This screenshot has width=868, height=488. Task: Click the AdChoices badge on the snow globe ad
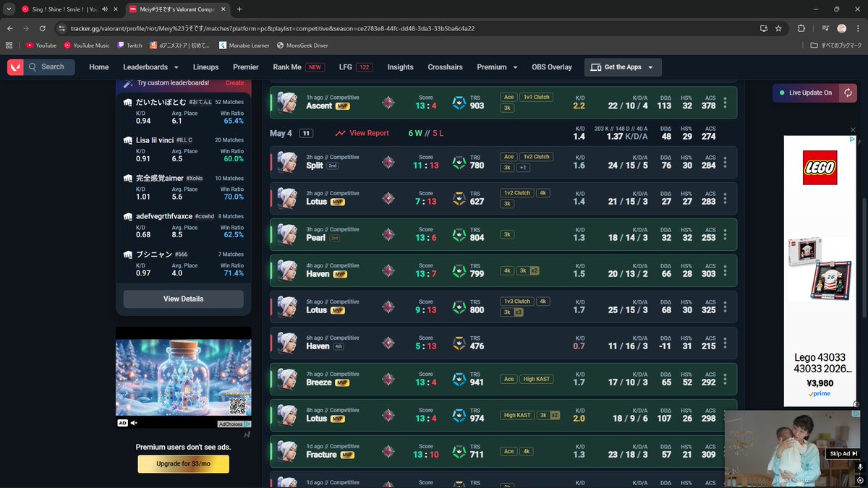pyautogui.click(x=234, y=424)
